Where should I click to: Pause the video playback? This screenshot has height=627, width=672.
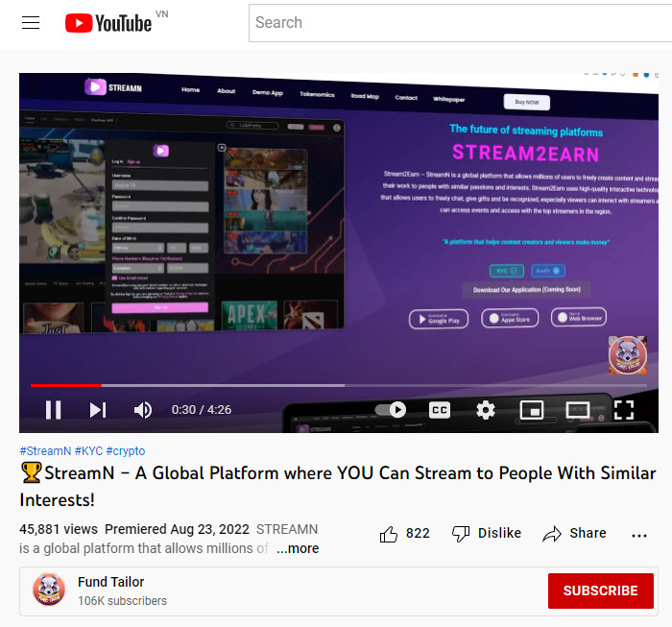click(54, 410)
